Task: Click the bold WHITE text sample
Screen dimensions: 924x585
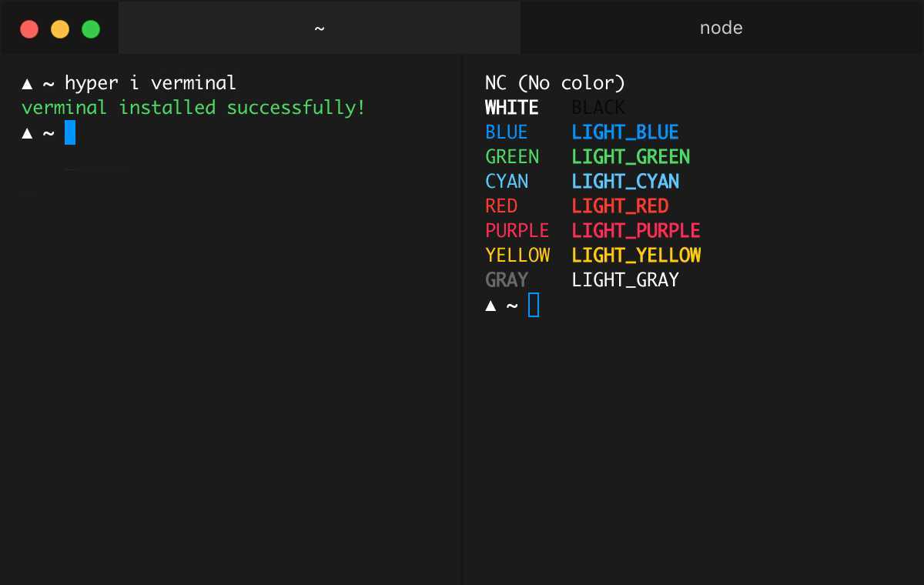Action: [512, 108]
